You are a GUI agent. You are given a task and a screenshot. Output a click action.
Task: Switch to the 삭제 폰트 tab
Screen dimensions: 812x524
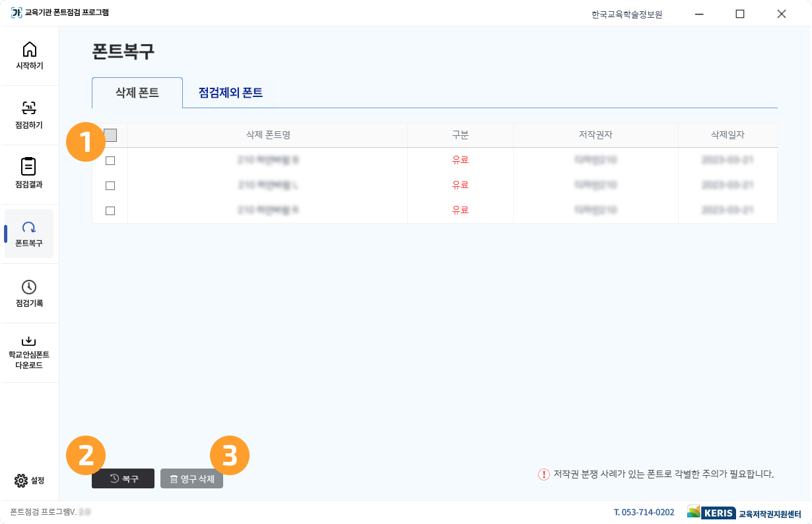(137, 92)
